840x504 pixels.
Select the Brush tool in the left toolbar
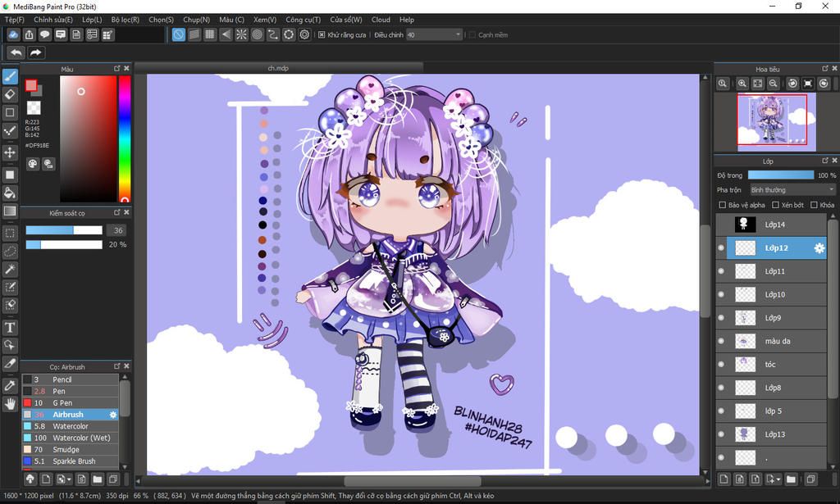pyautogui.click(x=10, y=76)
